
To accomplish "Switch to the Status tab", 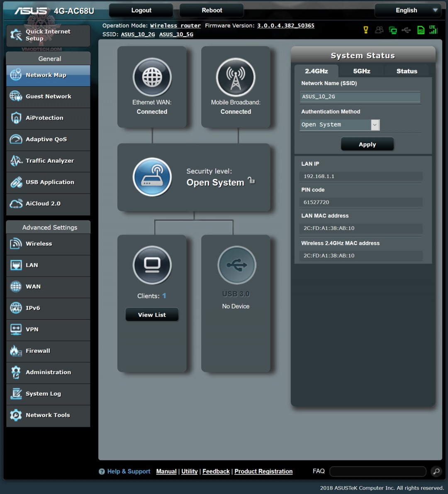I will [x=407, y=71].
